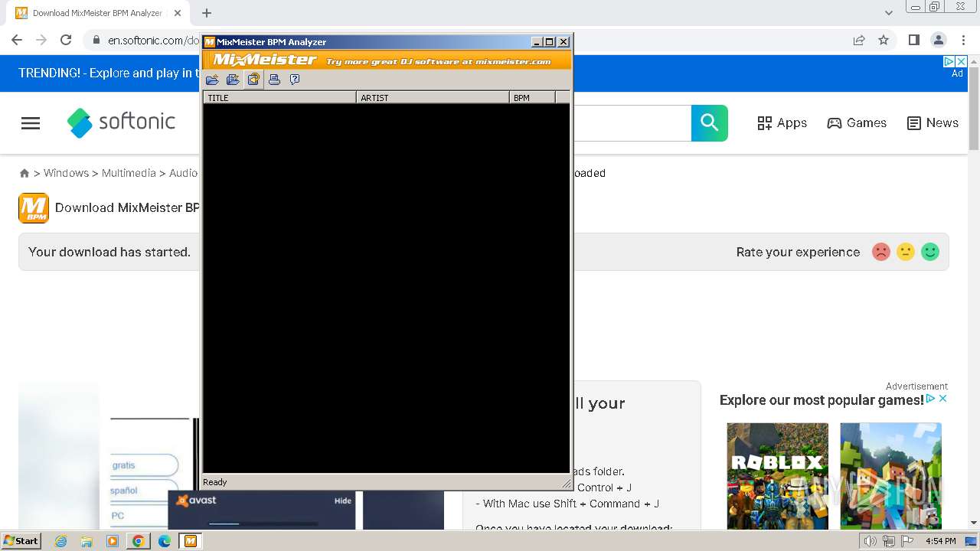
Task: Click the MixMeister banner advertisement
Action: [387, 60]
